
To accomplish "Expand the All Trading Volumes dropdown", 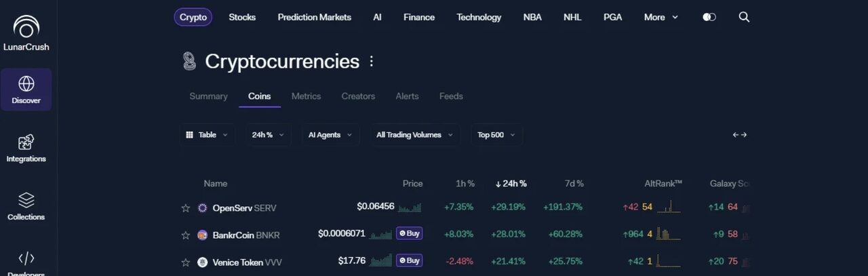I will pos(415,135).
